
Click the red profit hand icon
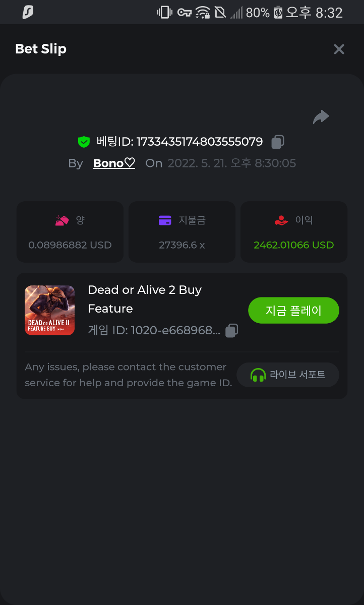tap(281, 220)
